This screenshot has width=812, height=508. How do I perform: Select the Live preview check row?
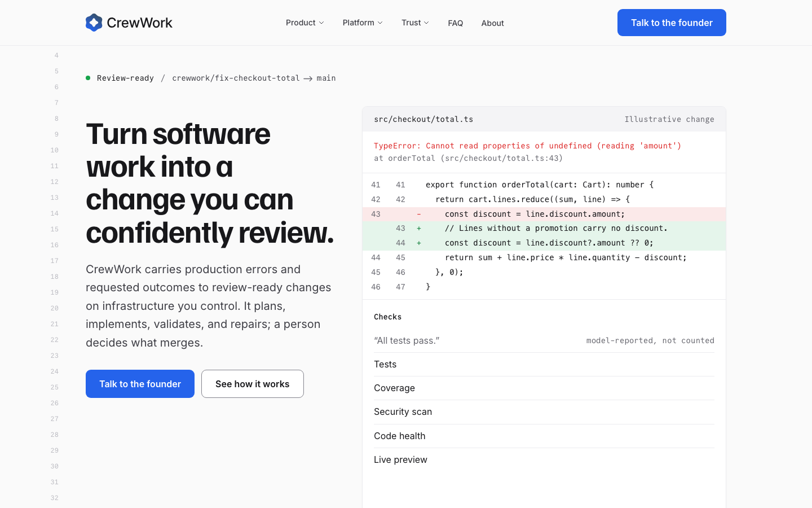click(544, 460)
